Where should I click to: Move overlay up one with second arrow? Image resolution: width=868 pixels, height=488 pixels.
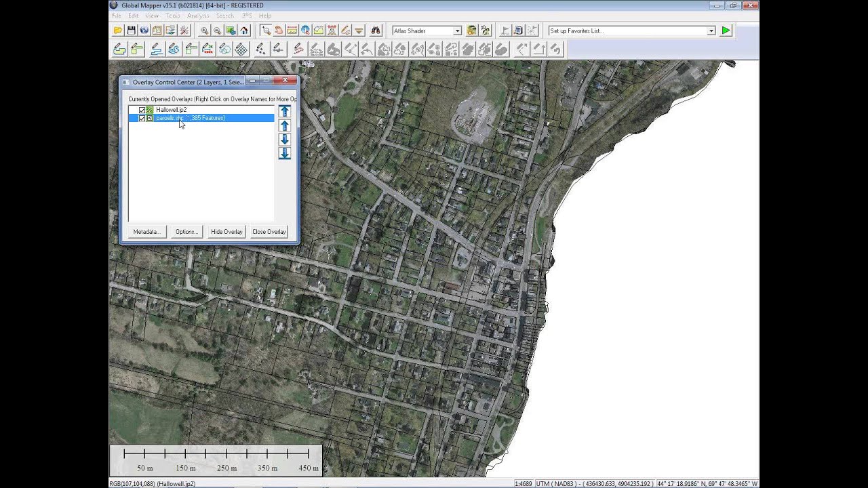[285, 125]
